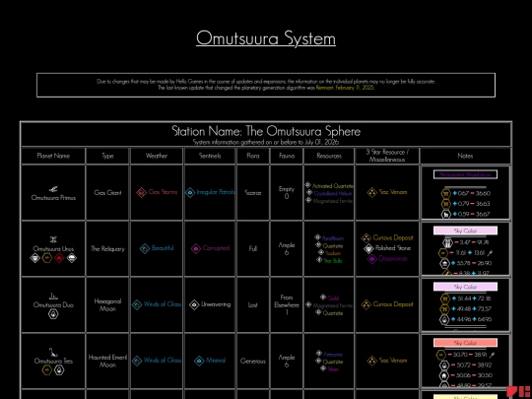Click the Notes column header
Viewport: 532px width, 399px height.
[x=465, y=156]
